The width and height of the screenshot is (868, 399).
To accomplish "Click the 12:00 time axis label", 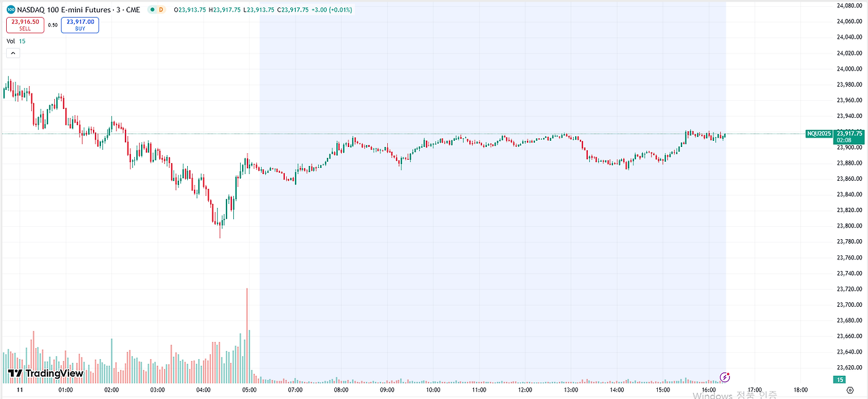I will click(525, 390).
